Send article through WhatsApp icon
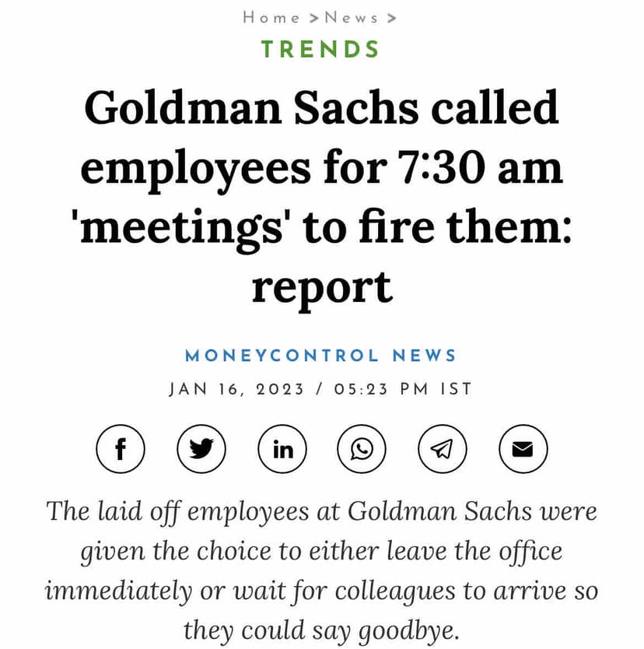Screen dimensions: 644x649 pyautogui.click(x=362, y=449)
